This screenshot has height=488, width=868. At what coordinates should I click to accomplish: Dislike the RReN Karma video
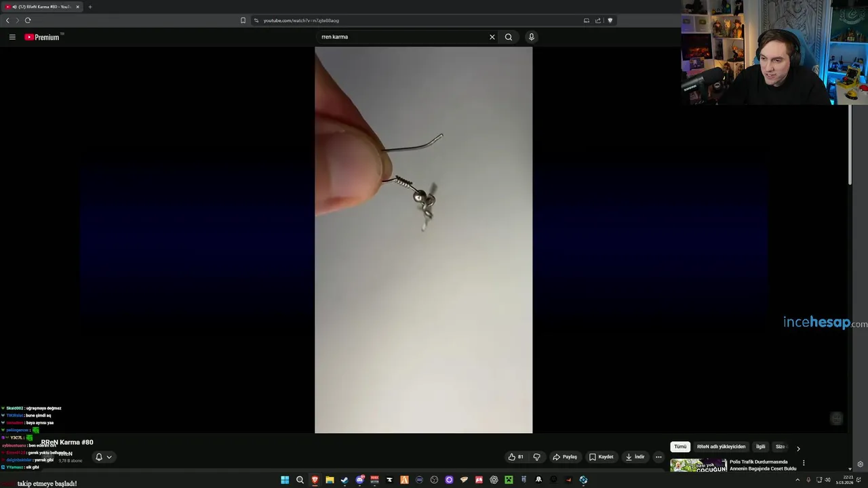(x=536, y=457)
